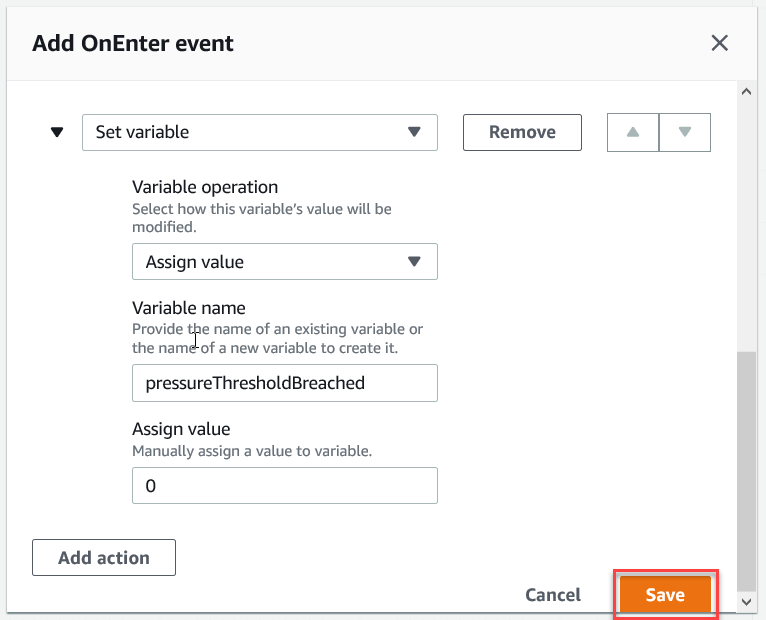Image resolution: width=766 pixels, height=620 pixels.
Task: Click the arrow on the Assign value dropdown
Action: pos(415,262)
